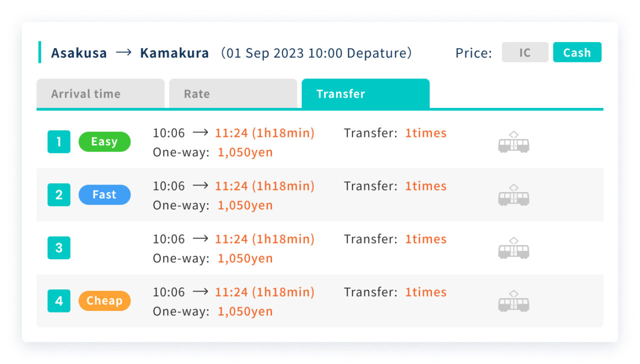
Task: Click the train icon on route 2
Action: click(513, 195)
